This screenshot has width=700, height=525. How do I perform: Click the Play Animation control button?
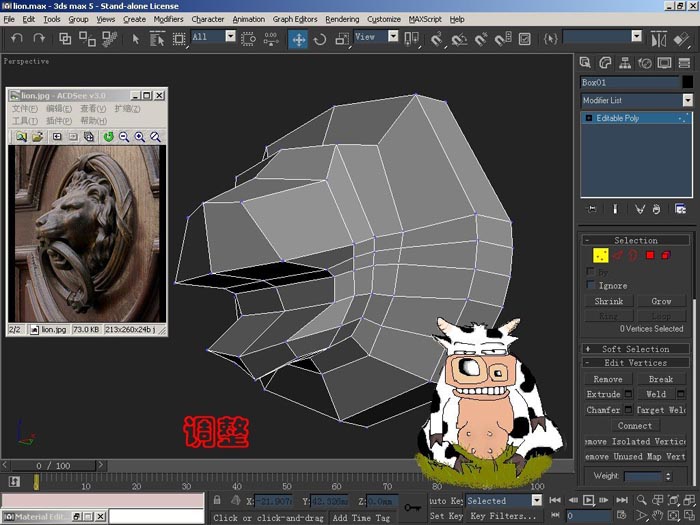pyautogui.click(x=588, y=500)
